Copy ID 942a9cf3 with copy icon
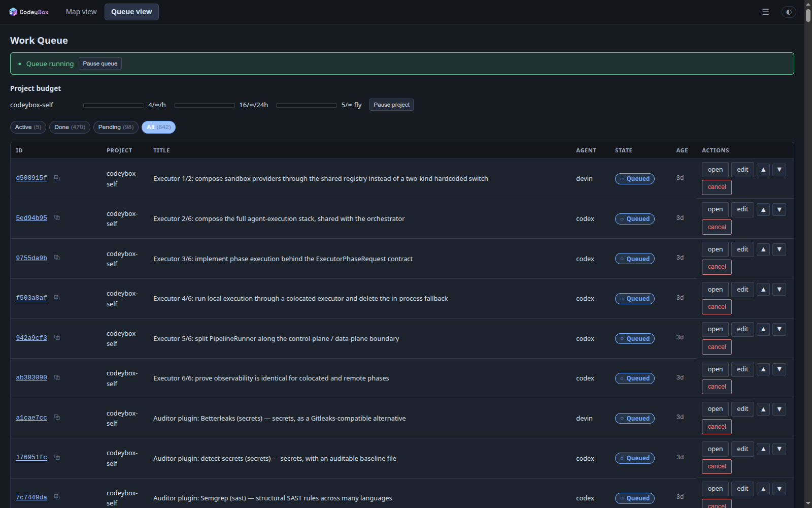The height and width of the screenshot is (508, 812). pos(57,338)
